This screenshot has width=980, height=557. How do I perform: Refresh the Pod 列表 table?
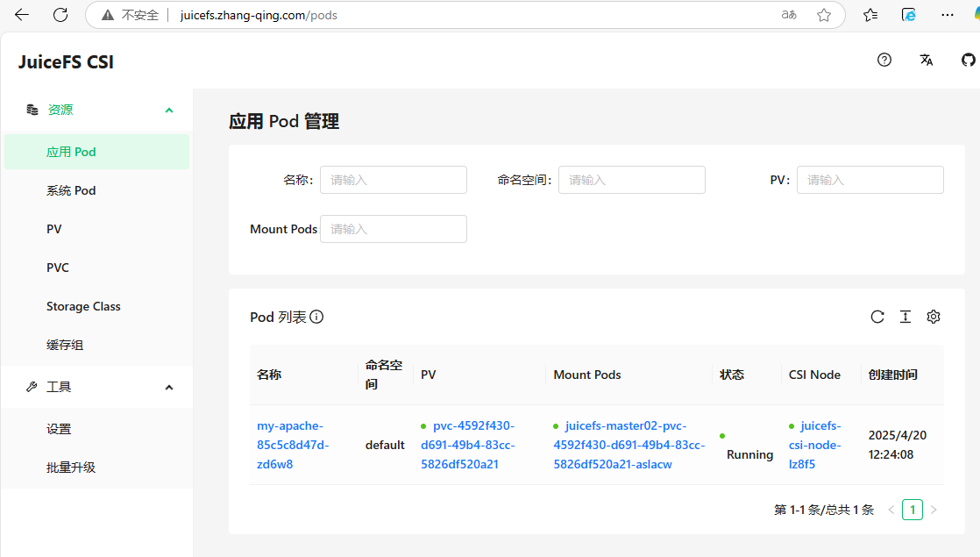pyautogui.click(x=877, y=317)
